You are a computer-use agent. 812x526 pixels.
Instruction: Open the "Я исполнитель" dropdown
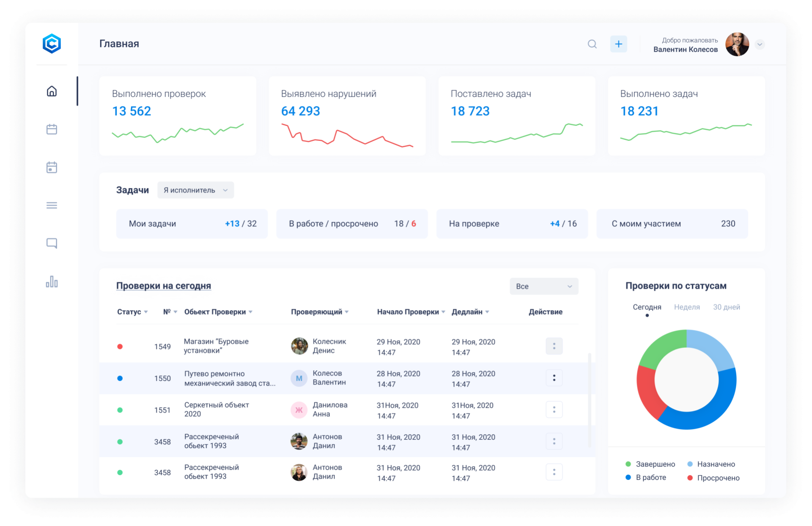pos(195,190)
